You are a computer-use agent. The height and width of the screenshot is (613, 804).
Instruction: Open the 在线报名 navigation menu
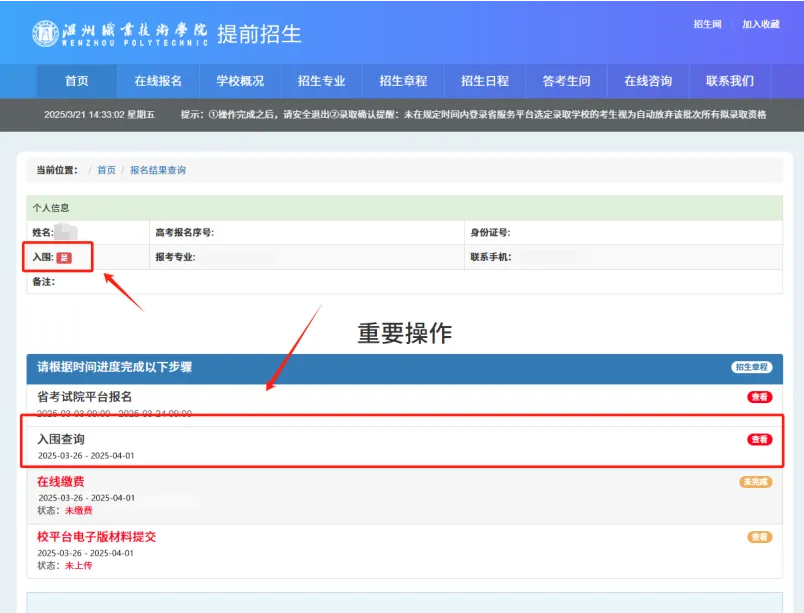(158, 81)
